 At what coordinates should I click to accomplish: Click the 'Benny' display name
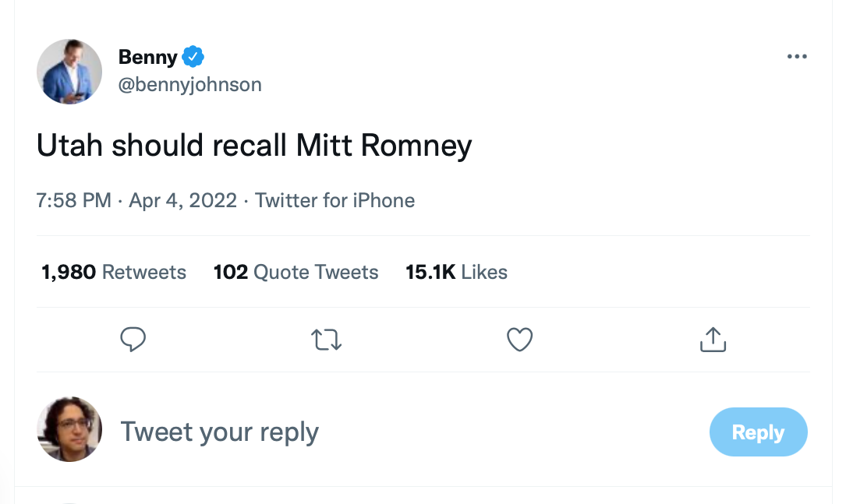tap(148, 57)
